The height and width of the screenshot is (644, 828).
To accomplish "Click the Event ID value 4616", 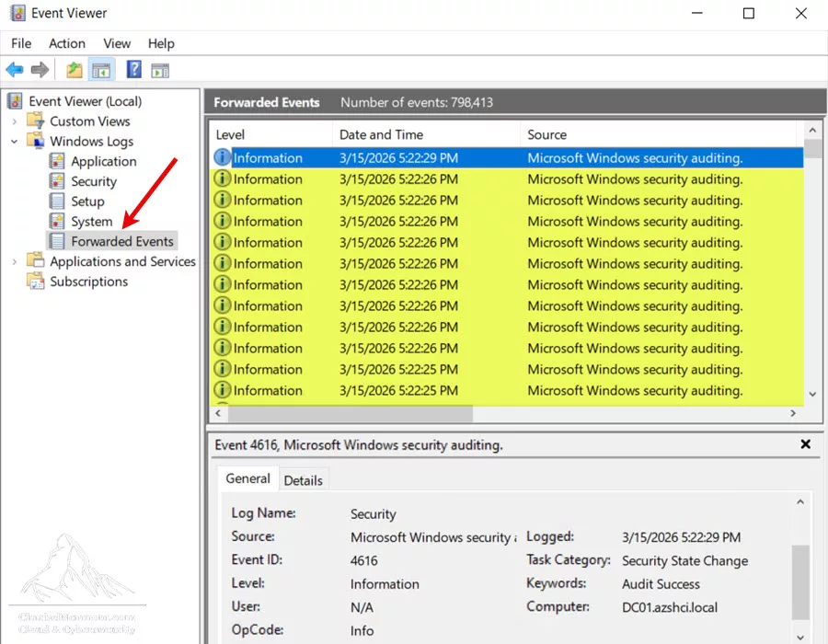I will (x=363, y=560).
